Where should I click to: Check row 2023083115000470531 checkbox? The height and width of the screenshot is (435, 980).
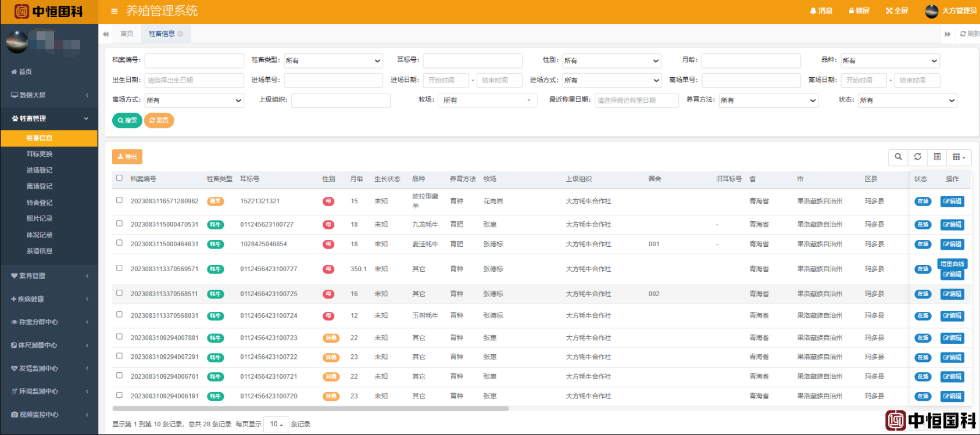[120, 224]
